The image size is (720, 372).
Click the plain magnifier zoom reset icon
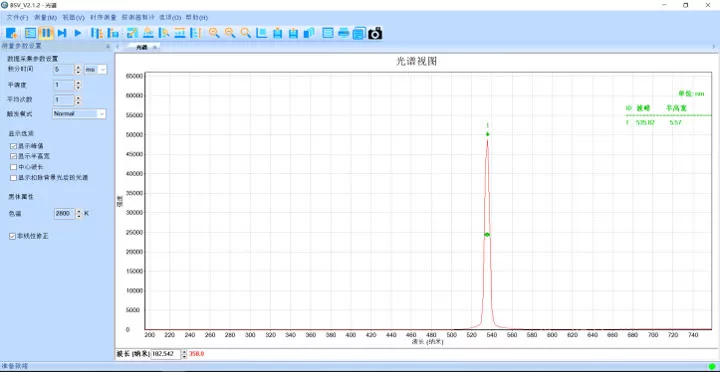click(246, 33)
